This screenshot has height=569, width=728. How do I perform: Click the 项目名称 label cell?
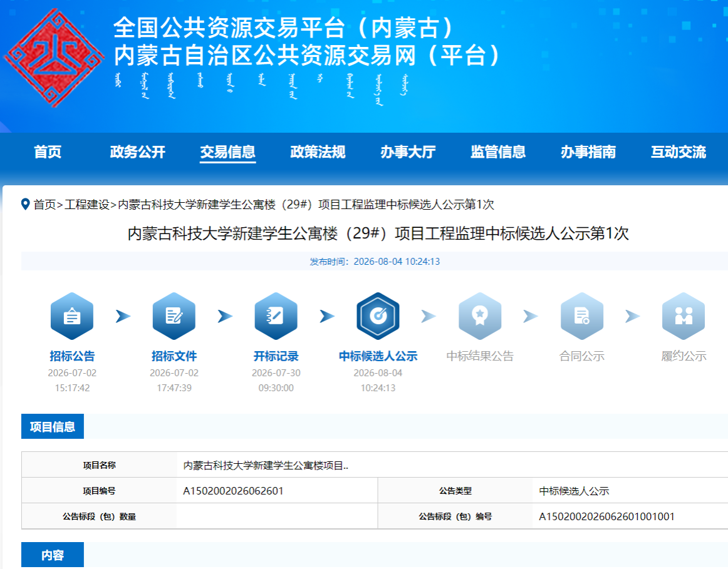point(99,465)
